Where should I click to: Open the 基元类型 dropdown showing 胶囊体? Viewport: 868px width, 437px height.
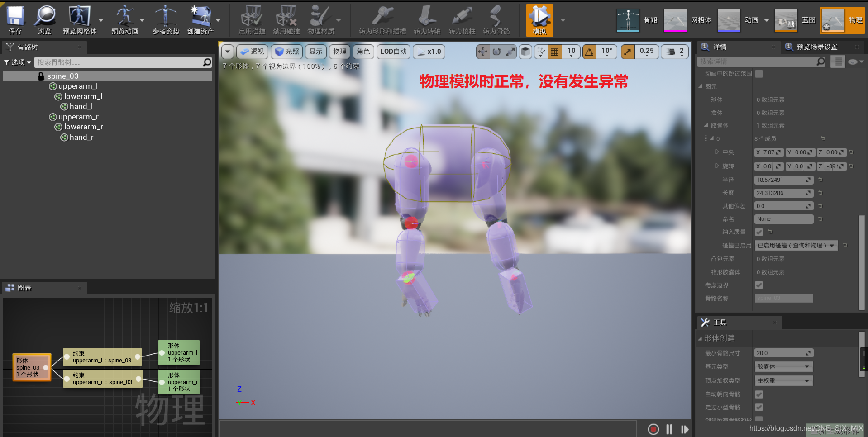click(x=783, y=366)
